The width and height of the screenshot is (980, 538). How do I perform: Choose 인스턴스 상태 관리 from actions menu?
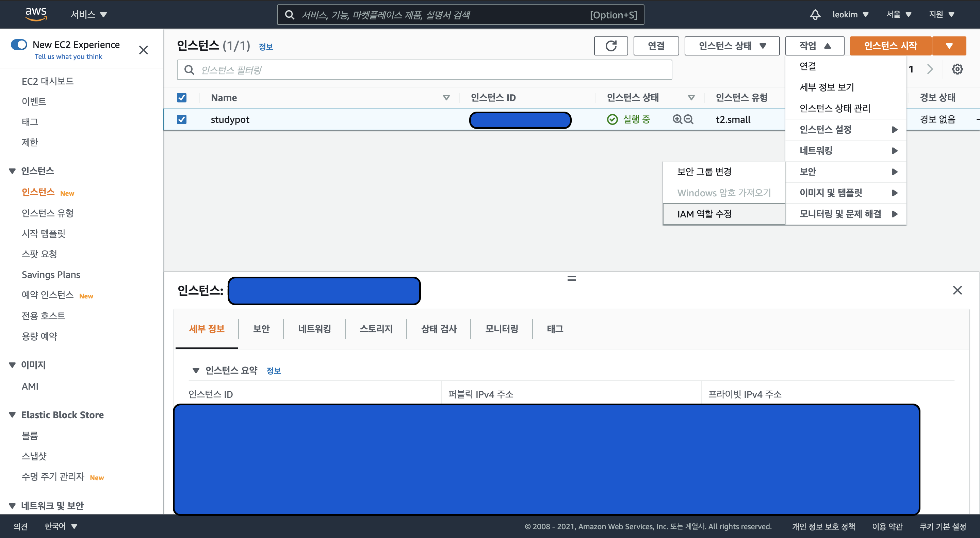pyautogui.click(x=846, y=108)
